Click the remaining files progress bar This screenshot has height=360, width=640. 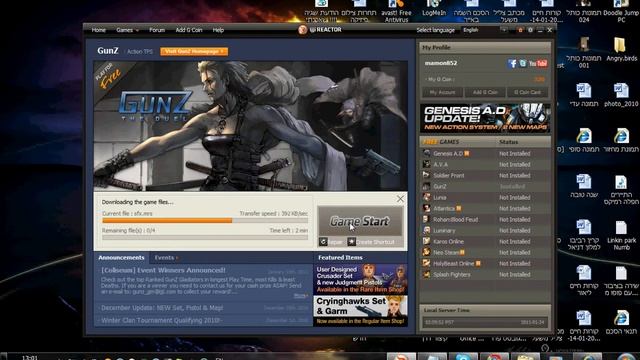tap(205, 237)
